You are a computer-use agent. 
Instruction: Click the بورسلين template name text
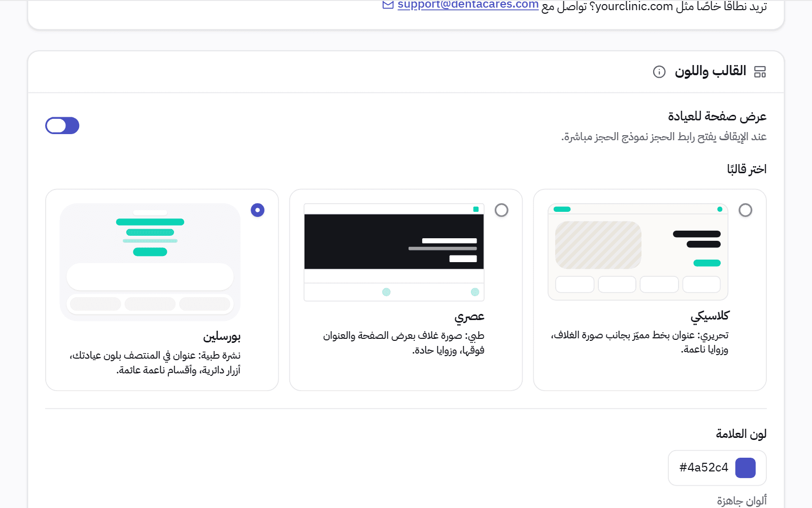pyautogui.click(x=222, y=336)
